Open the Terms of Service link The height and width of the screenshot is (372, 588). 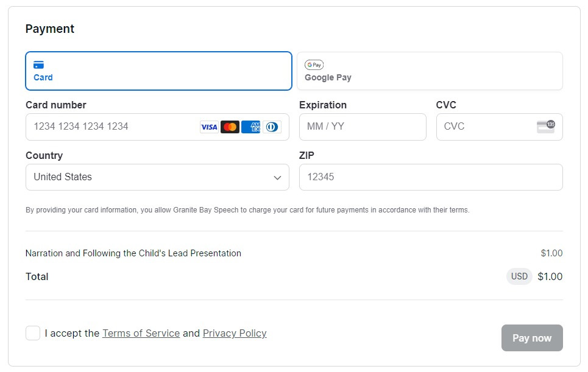click(x=141, y=333)
